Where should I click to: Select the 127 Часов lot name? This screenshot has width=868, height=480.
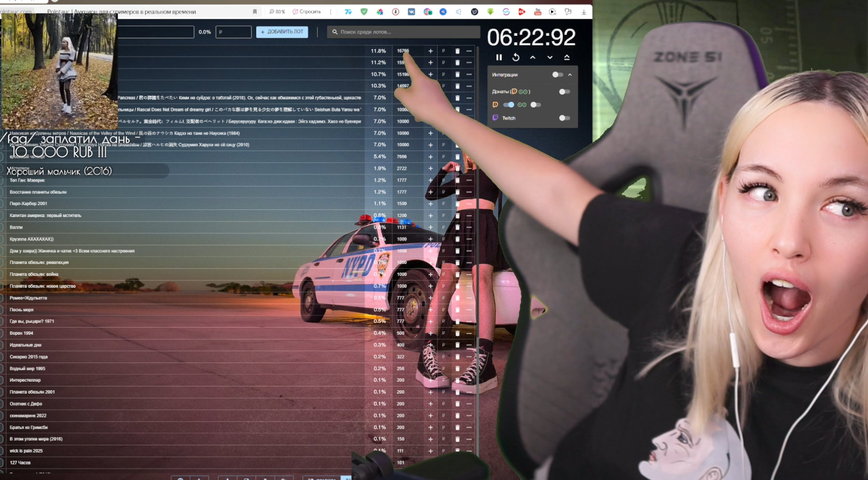point(20,463)
